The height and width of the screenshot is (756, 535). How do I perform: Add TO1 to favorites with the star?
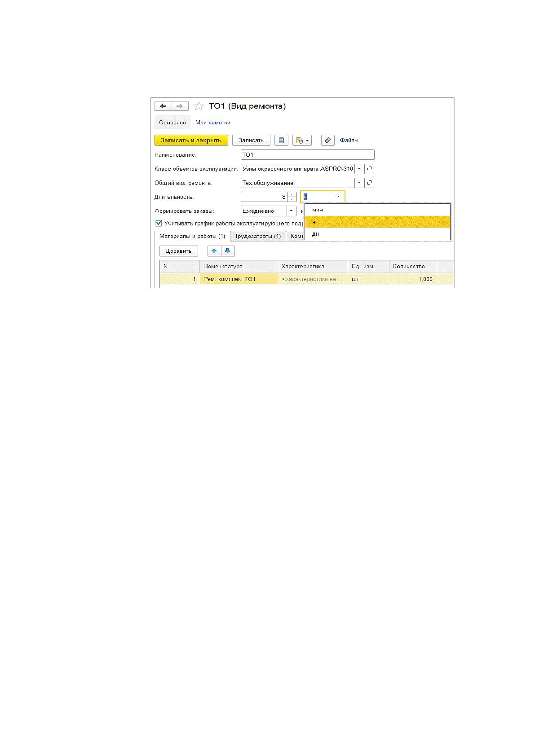point(199,106)
